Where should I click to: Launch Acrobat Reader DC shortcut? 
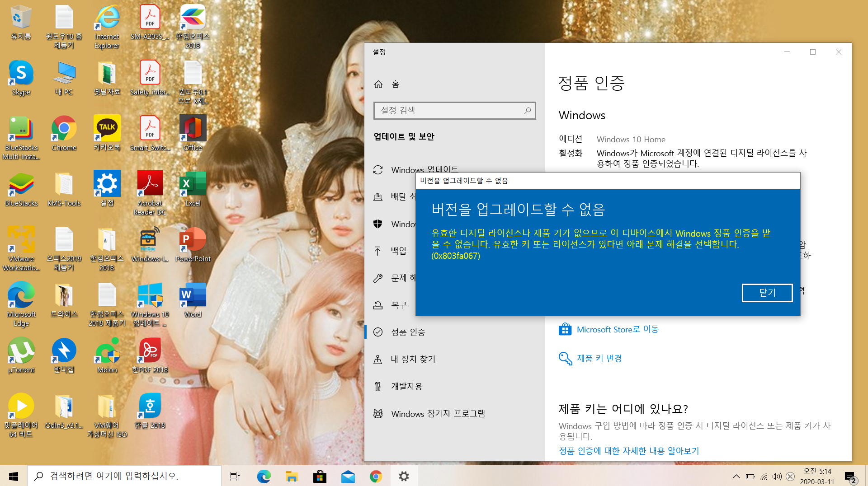tap(150, 193)
